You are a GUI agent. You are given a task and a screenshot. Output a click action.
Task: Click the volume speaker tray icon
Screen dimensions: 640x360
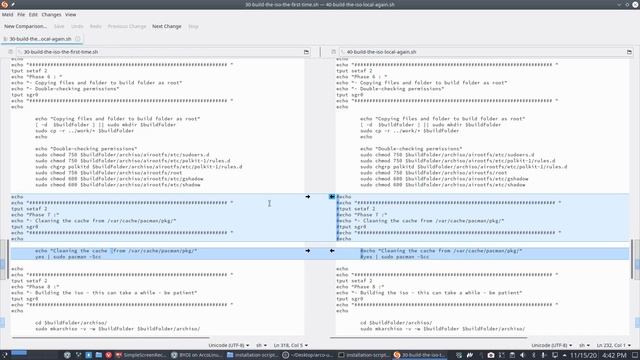coord(522,355)
